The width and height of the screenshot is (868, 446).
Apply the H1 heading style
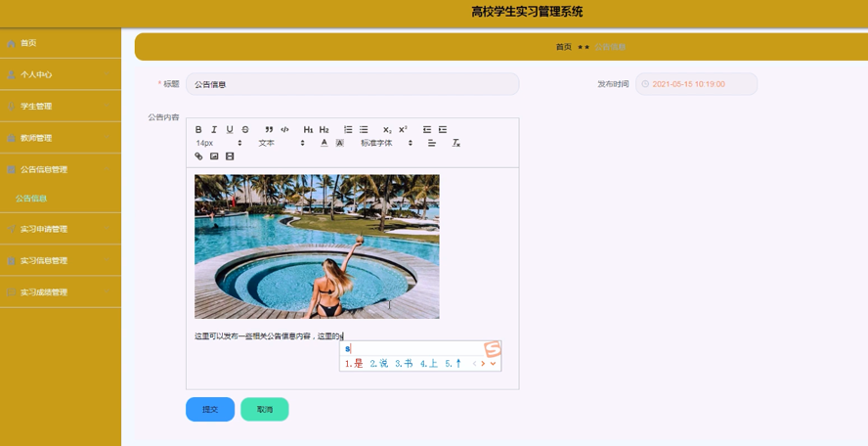tap(308, 130)
